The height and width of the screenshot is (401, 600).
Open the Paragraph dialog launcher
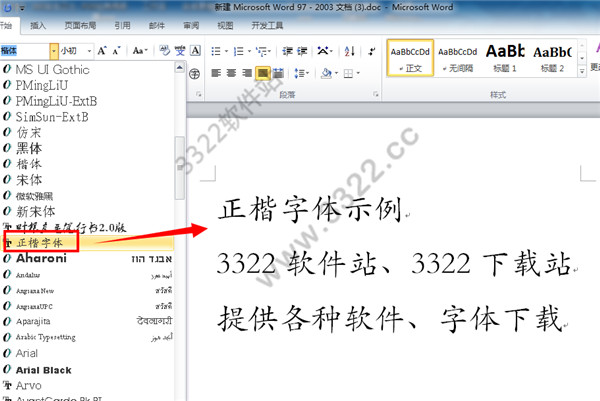(x=376, y=94)
